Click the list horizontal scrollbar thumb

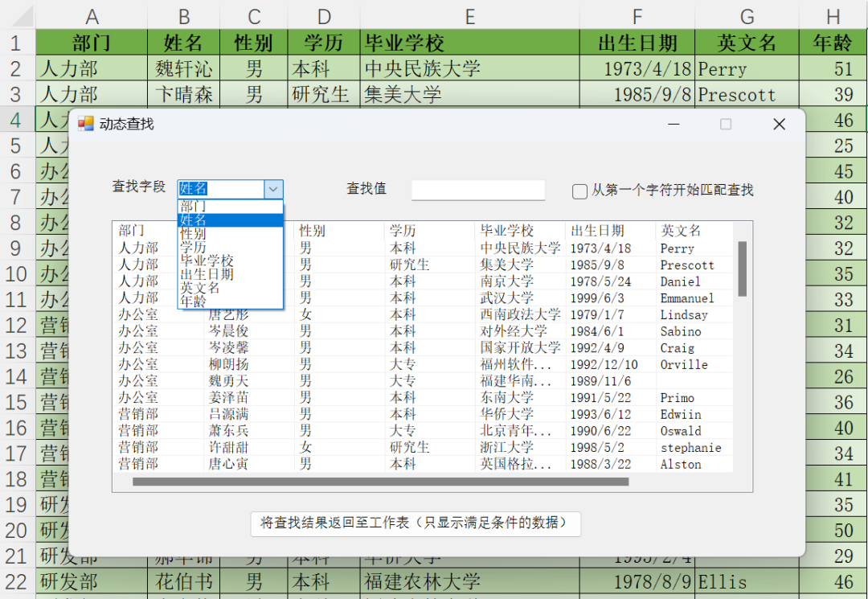(x=381, y=482)
